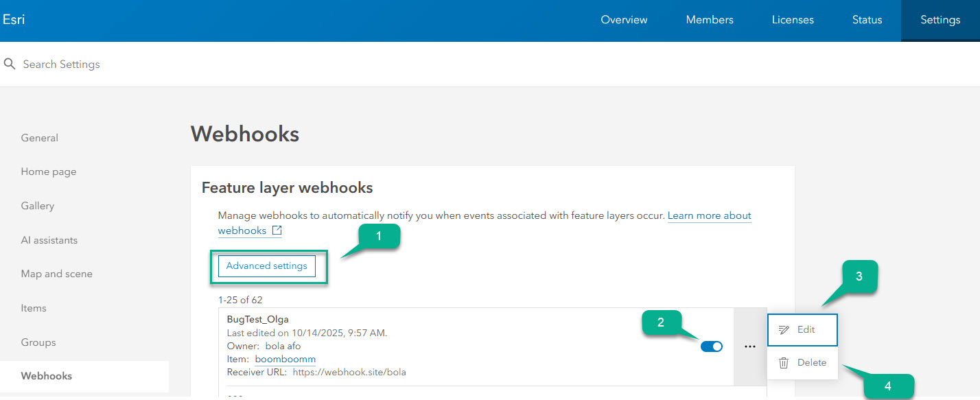Open Map and scene settings
The image size is (980, 400).
click(56, 273)
